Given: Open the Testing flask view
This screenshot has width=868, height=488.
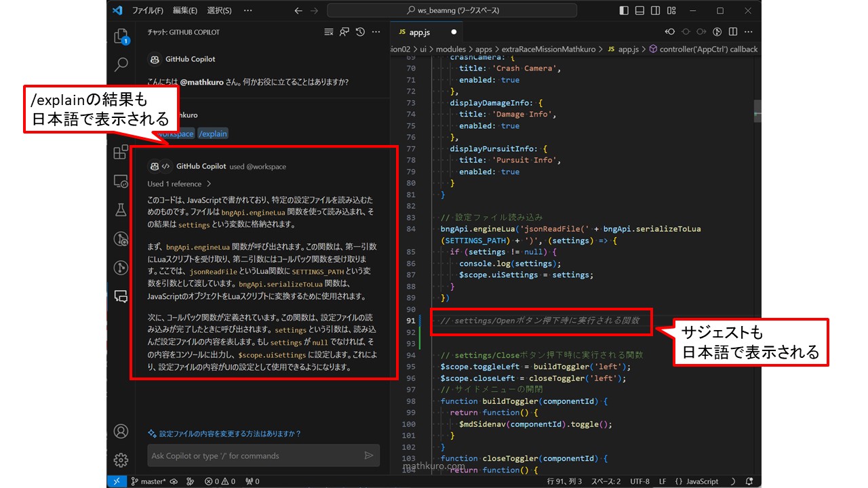Looking at the screenshot, I should (121, 209).
